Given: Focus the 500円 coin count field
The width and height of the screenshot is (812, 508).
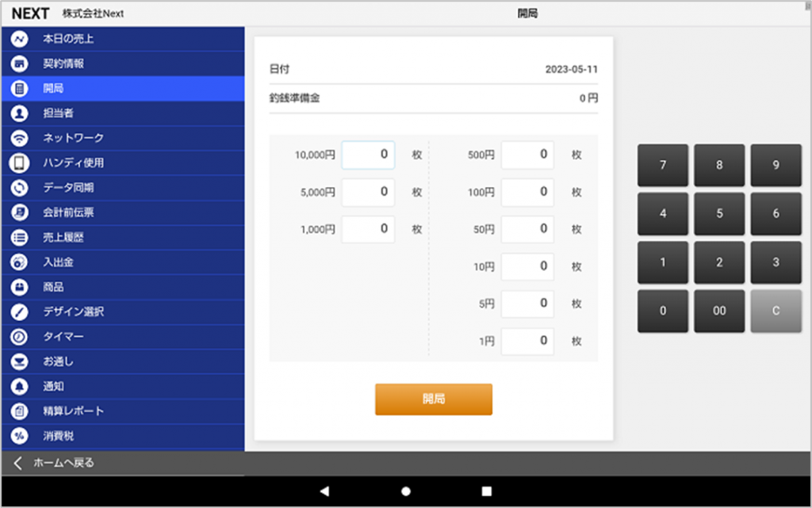Looking at the screenshot, I should pos(527,155).
